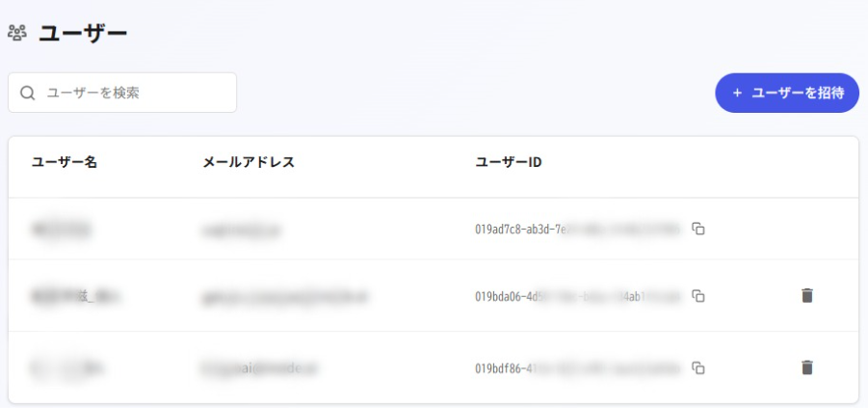Copy the user ID starting with 019bda06
Image resolution: width=868 pixels, height=408 pixels.
(x=699, y=296)
